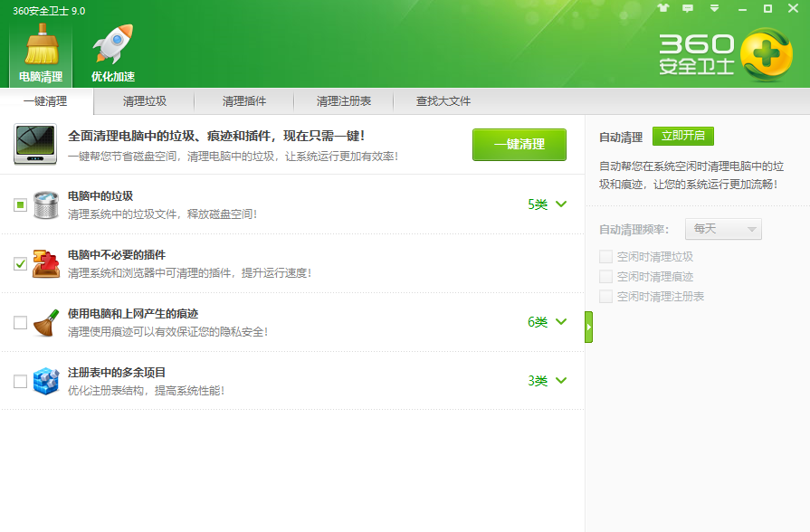Image resolution: width=810 pixels, height=532 pixels.
Task: Uncheck the 电脑中不必要的插件 checkbox
Action: point(20,263)
